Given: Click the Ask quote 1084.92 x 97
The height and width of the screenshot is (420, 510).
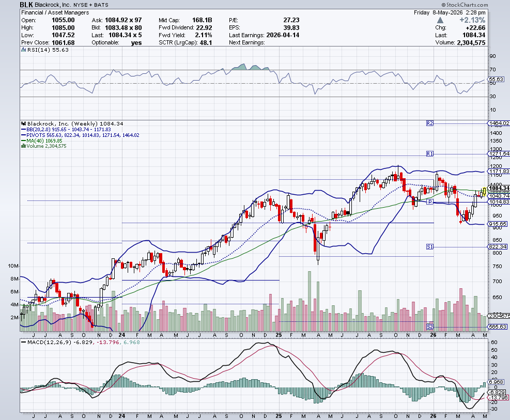Looking at the screenshot, I should [123, 20].
